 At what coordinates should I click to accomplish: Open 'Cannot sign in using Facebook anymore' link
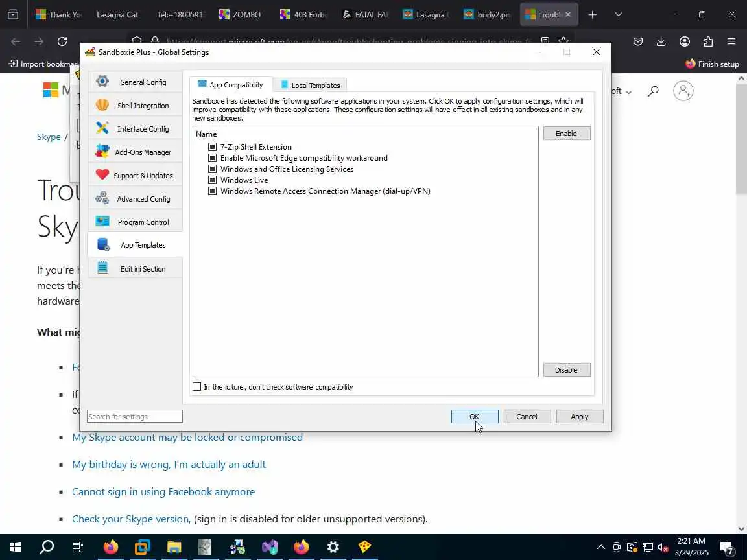coord(163,491)
